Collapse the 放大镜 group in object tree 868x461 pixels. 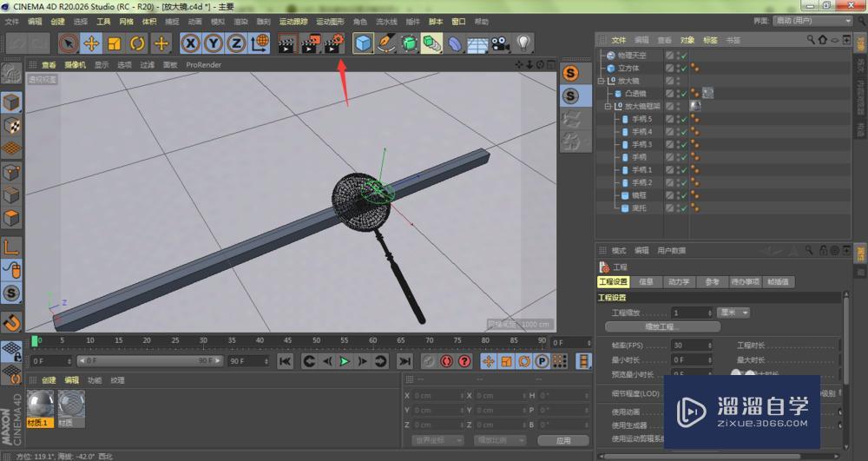pyautogui.click(x=601, y=81)
